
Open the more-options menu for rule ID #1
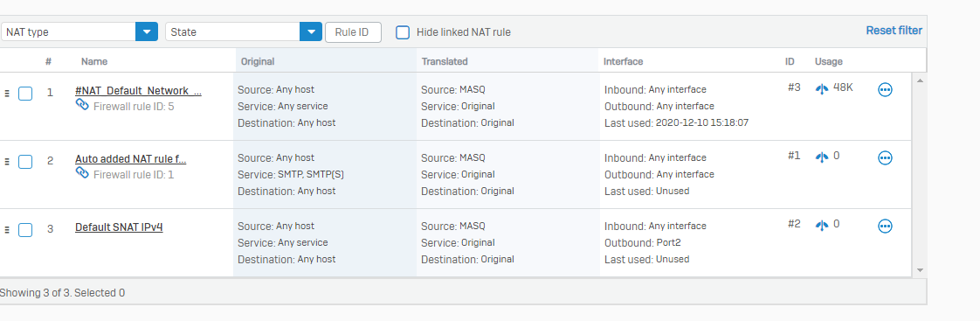(885, 157)
